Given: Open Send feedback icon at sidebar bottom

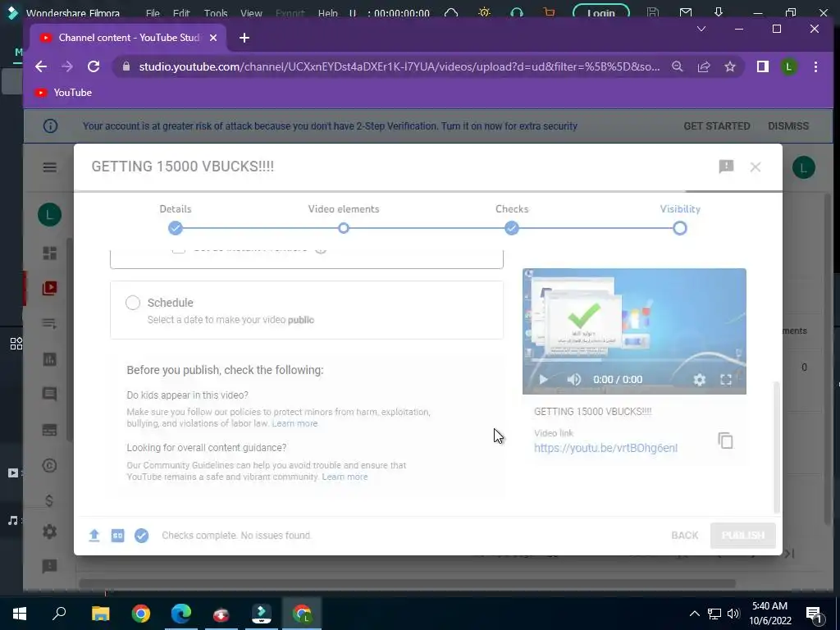Looking at the screenshot, I should [50, 566].
